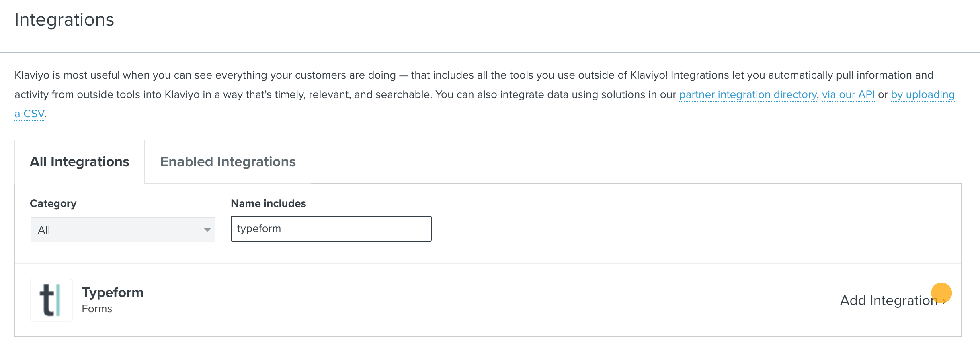Click the Category field label

point(53,204)
